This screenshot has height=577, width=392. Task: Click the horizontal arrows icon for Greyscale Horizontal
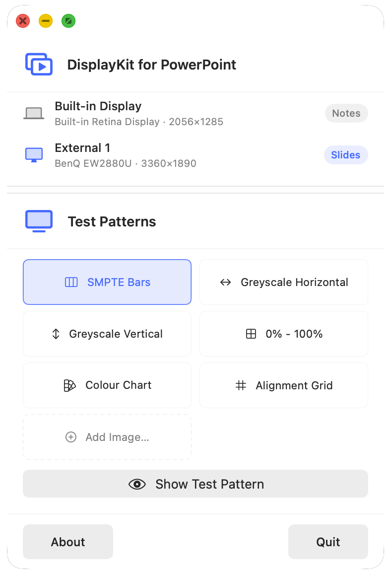tap(225, 282)
